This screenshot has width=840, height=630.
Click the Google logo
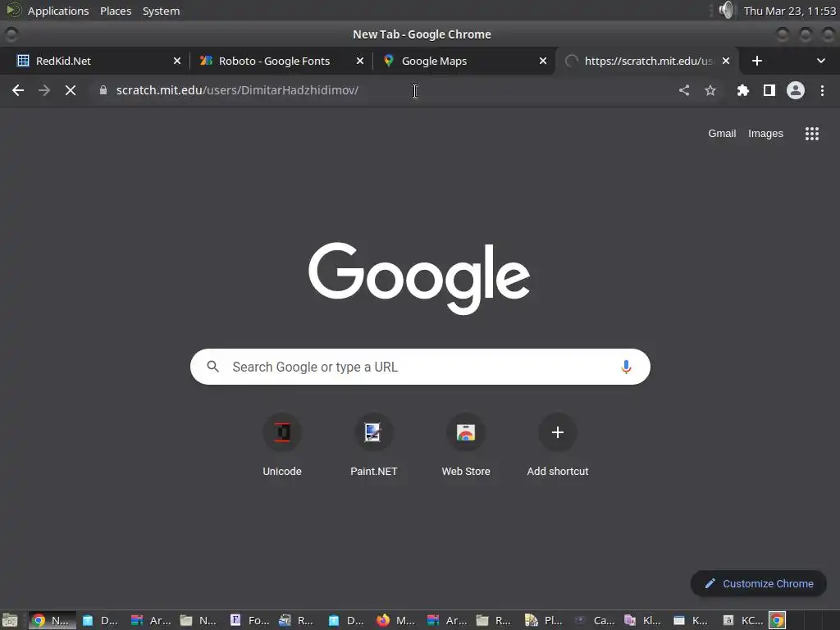coord(419,279)
